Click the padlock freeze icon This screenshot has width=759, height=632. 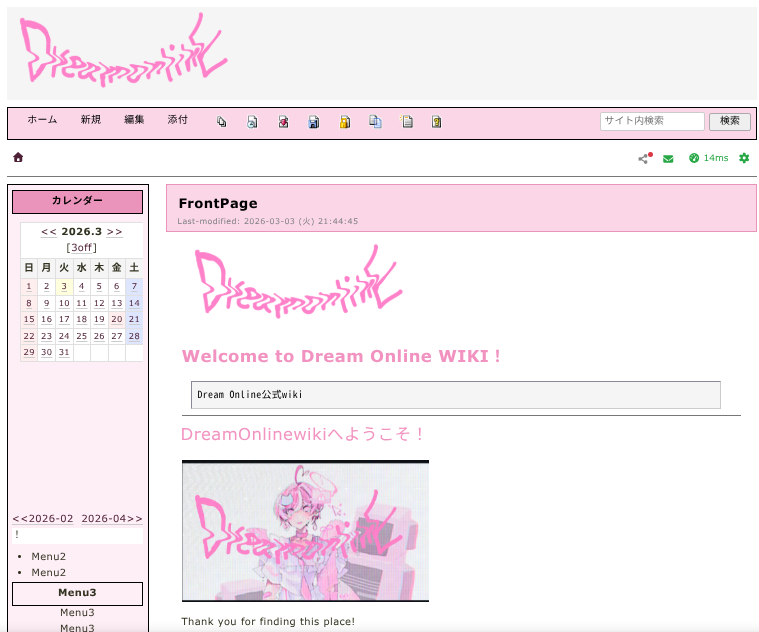pos(345,123)
